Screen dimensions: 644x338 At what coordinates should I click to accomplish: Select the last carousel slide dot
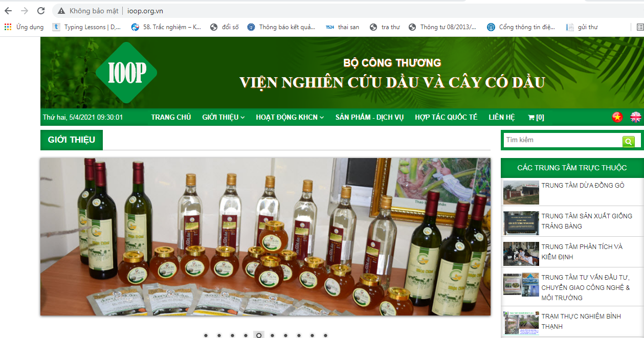coord(325,335)
